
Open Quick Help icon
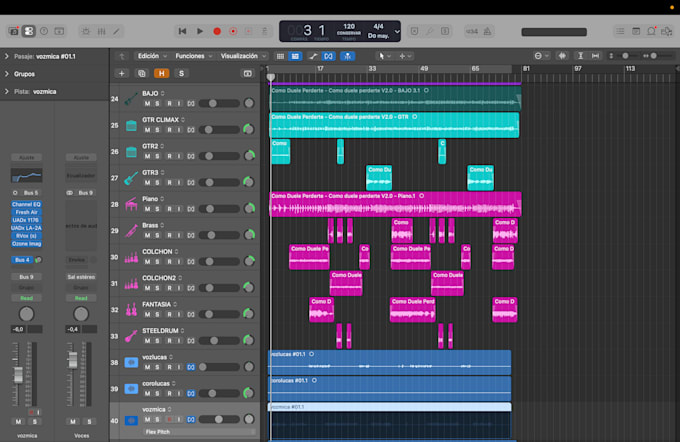coord(44,31)
